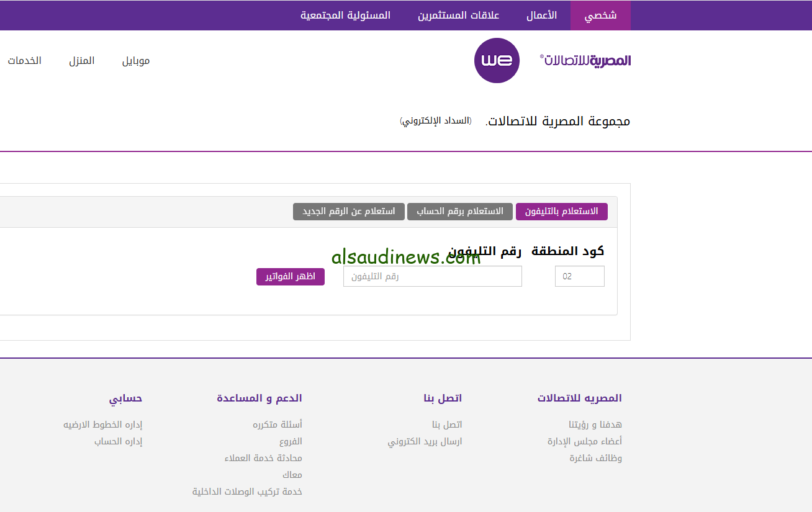The height and width of the screenshot is (512, 812).
Task: Open the اتصل بنا footer link
Action: click(x=447, y=424)
